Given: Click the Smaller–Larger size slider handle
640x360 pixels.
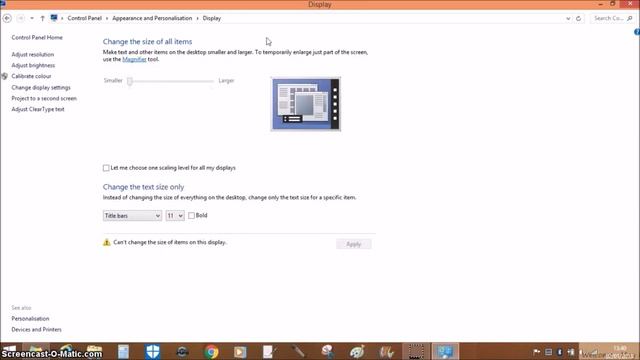Looking at the screenshot, I should click(x=130, y=81).
